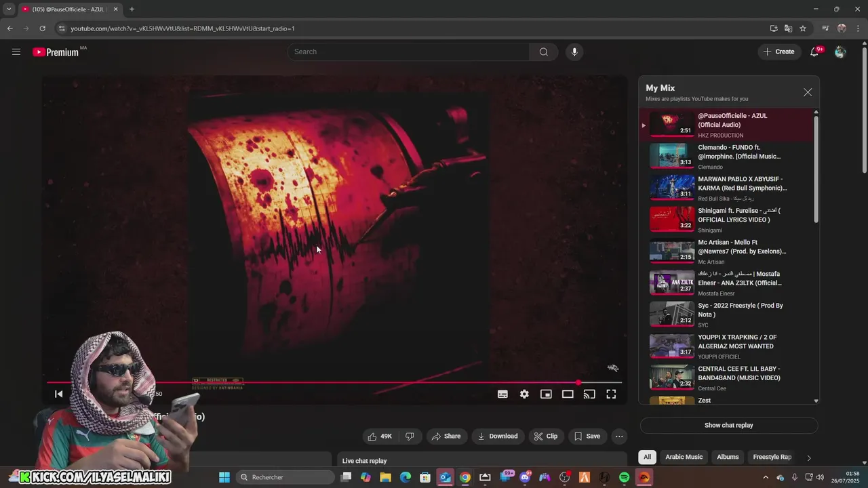
Task: Open Chrome profile avatar
Action: 842,28
